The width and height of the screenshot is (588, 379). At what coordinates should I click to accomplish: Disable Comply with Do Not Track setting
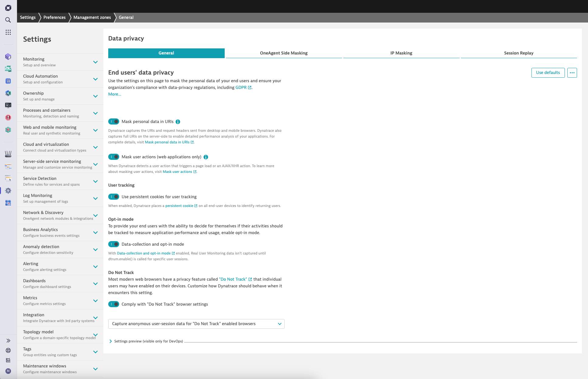coord(113,304)
